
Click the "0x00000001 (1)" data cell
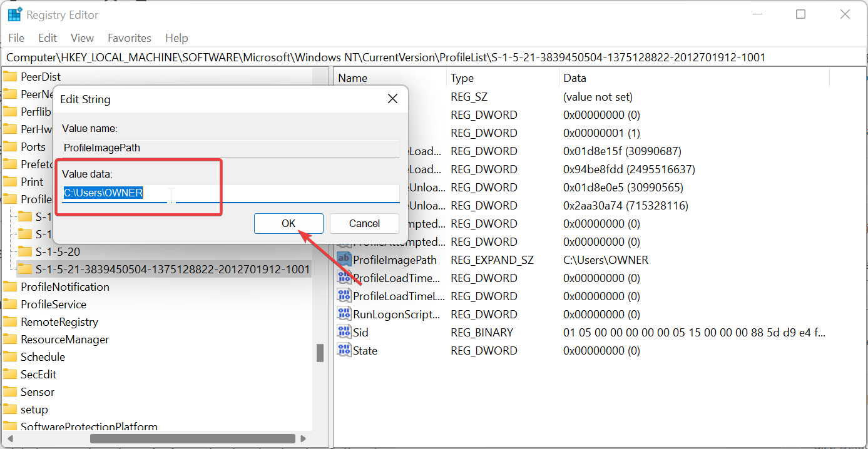coord(603,133)
